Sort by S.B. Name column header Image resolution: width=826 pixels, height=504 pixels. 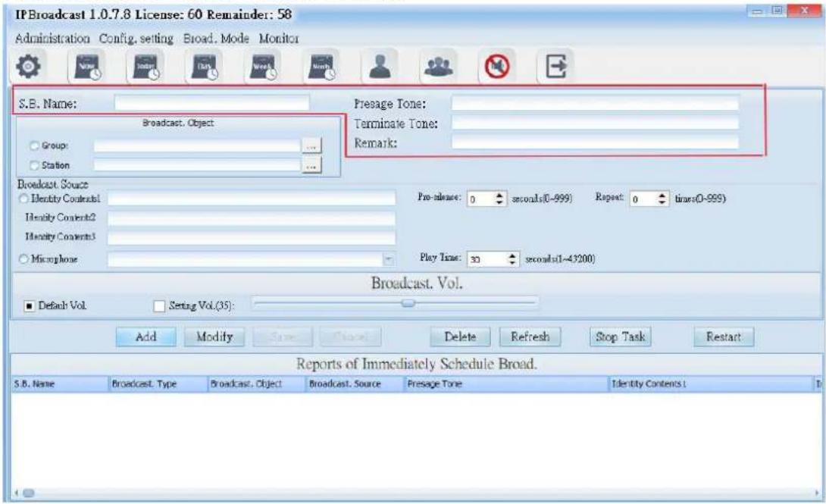(60, 384)
